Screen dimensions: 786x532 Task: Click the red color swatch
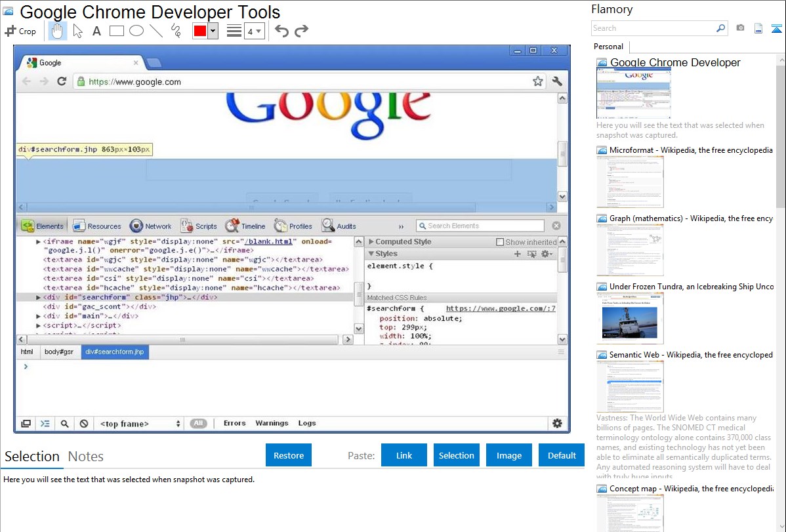[x=200, y=31]
